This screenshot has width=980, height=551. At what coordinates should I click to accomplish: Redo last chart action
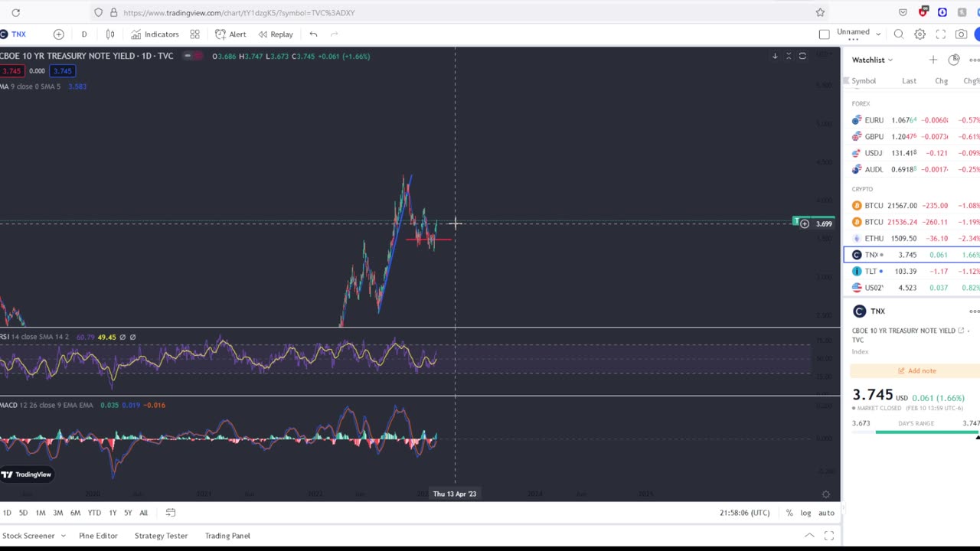[x=334, y=34]
